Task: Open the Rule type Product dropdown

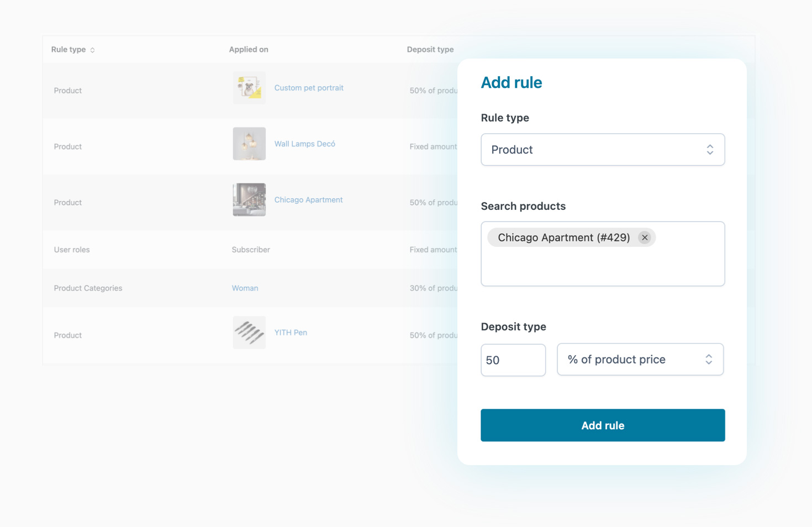Action: click(x=602, y=150)
